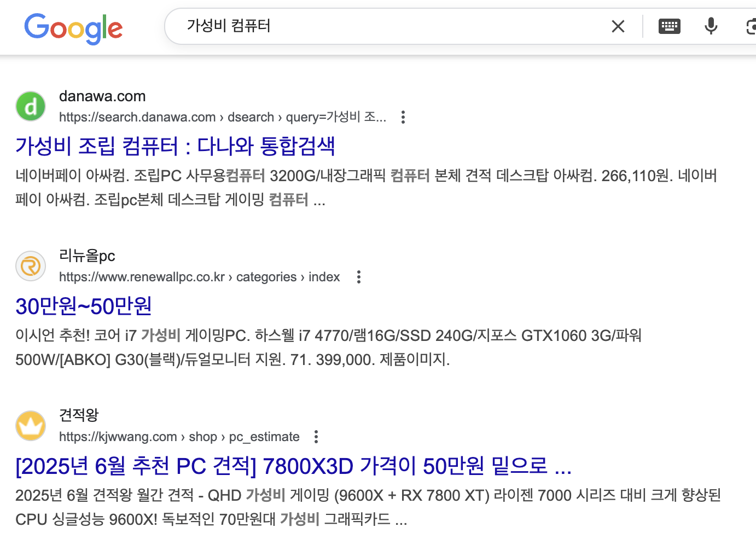Open the 가성비 조립 컴퓨터 : 다나와 통합검색 link

click(175, 146)
